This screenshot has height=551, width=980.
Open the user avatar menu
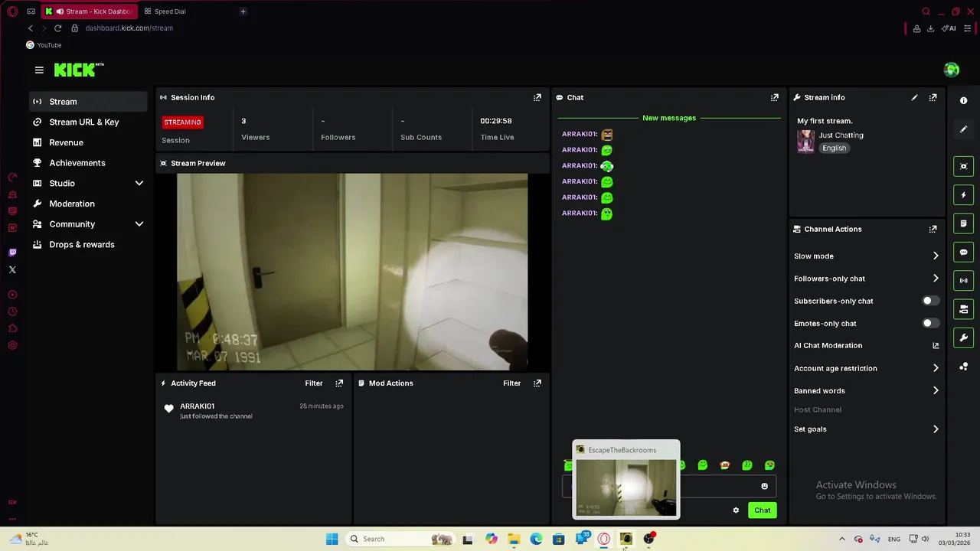tap(952, 70)
